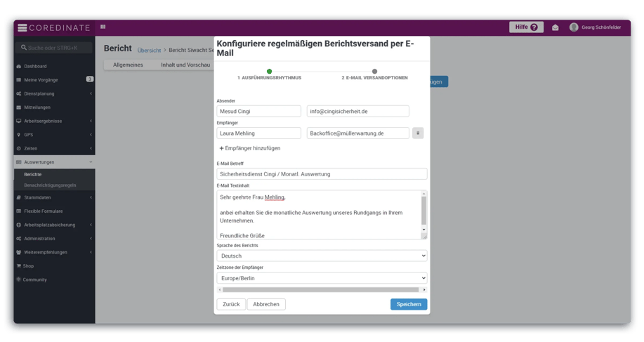Screen dimensions: 644x342
Task: Click the Community sidebar icon
Action: pos(19,279)
